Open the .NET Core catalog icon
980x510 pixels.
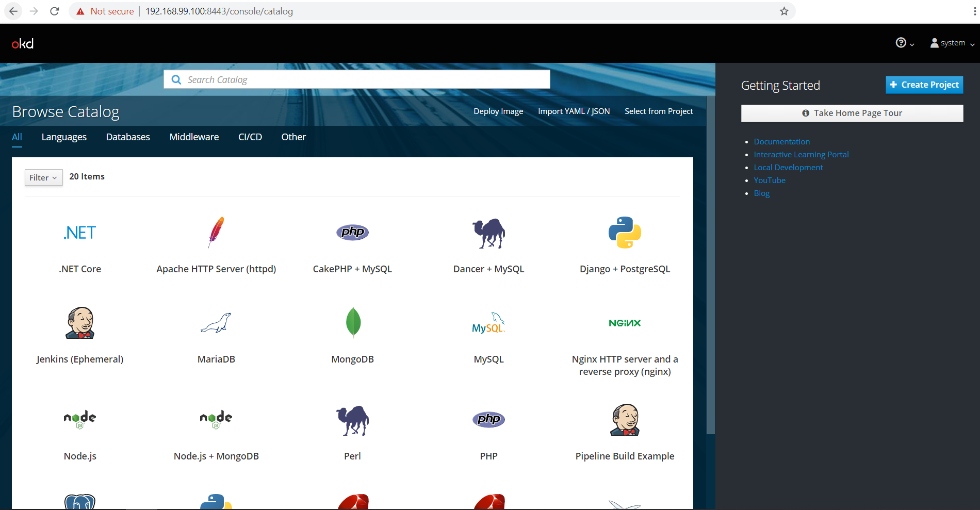click(x=80, y=233)
